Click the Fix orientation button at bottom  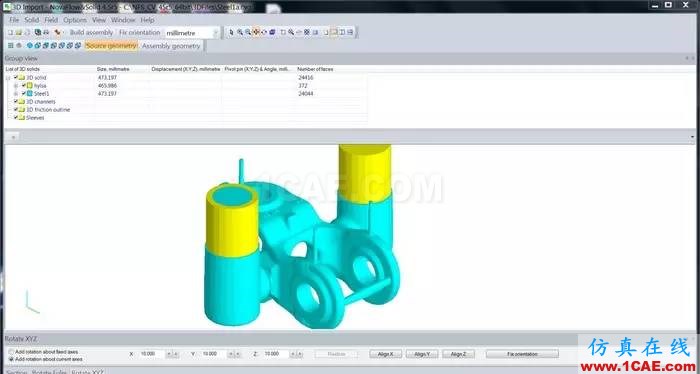click(x=522, y=354)
